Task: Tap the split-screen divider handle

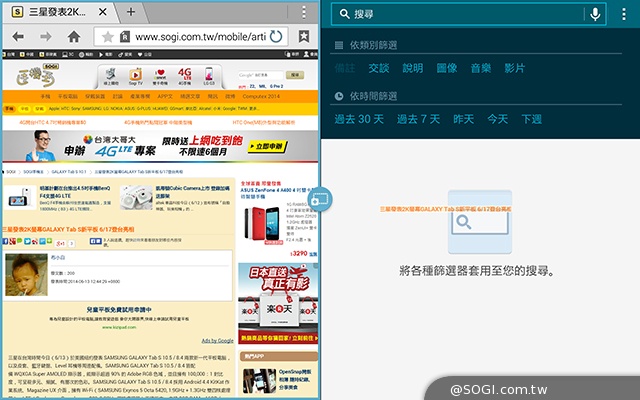Action: [x=320, y=200]
